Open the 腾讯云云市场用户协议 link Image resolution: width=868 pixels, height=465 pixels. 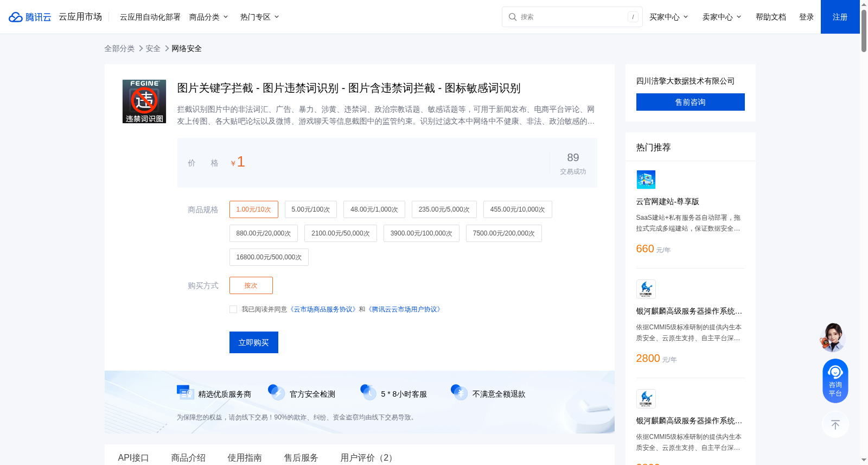[x=405, y=309]
